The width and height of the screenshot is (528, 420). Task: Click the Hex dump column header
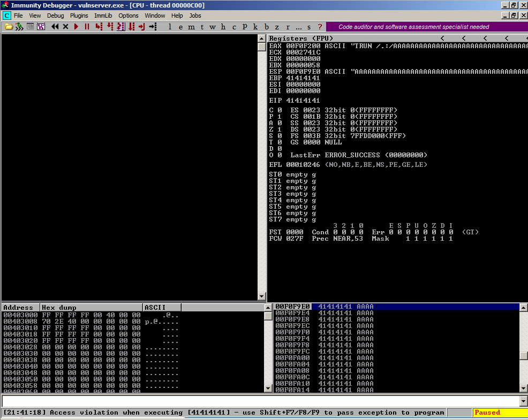click(x=91, y=307)
